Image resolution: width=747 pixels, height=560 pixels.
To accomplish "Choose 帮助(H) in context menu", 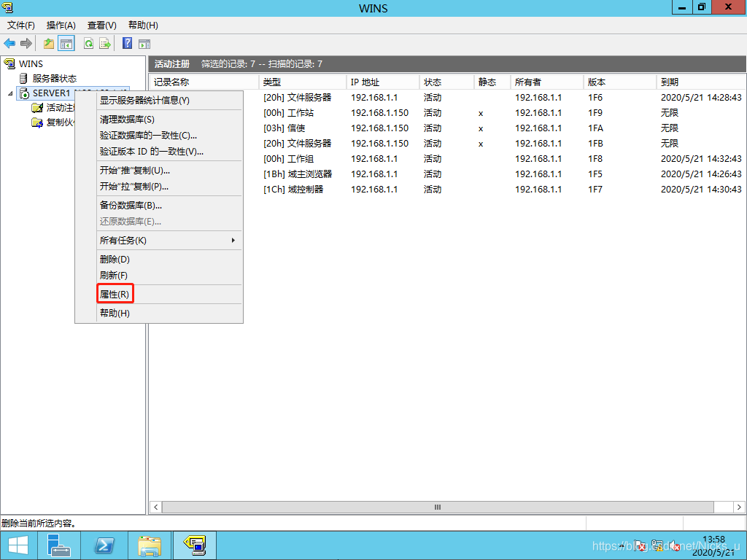I will tap(169, 314).
